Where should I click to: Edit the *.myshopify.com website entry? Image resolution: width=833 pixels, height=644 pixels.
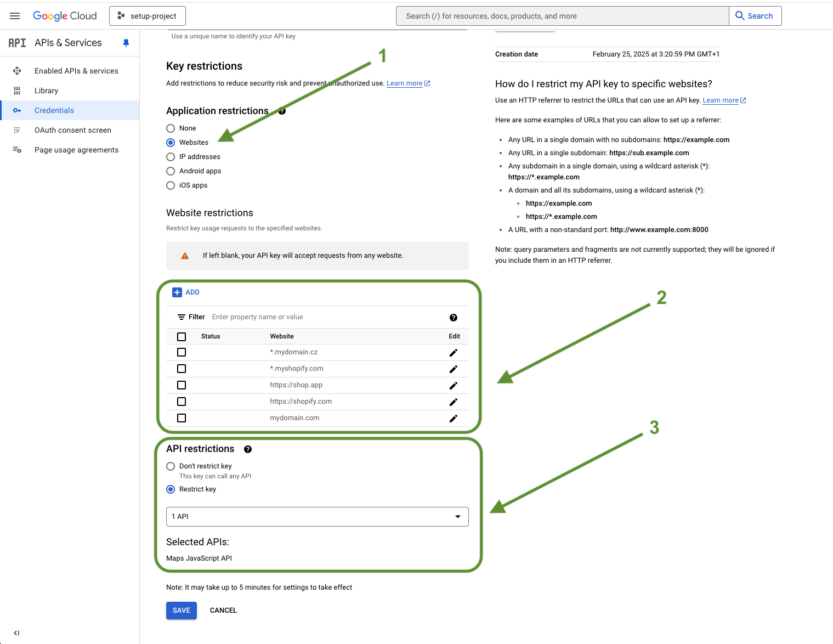point(454,369)
